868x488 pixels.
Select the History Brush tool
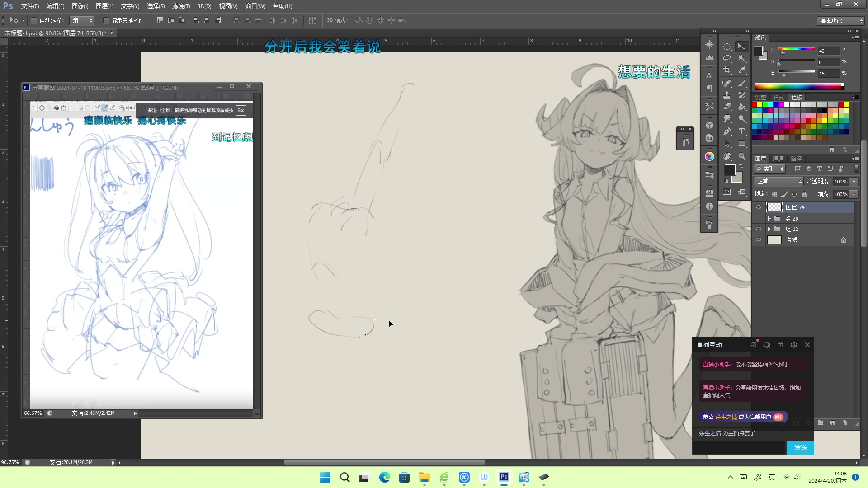pyautogui.click(x=742, y=95)
